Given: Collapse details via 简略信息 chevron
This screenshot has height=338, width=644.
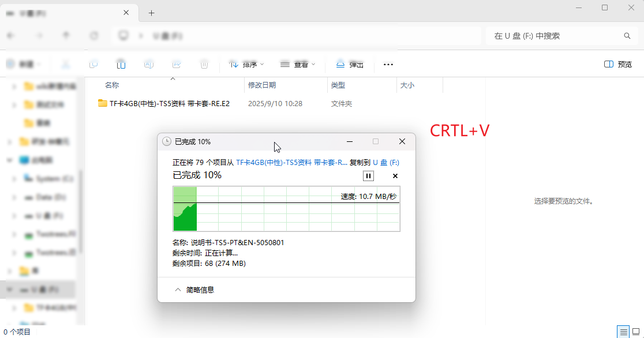Looking at the screenshot, I should 178,290.
